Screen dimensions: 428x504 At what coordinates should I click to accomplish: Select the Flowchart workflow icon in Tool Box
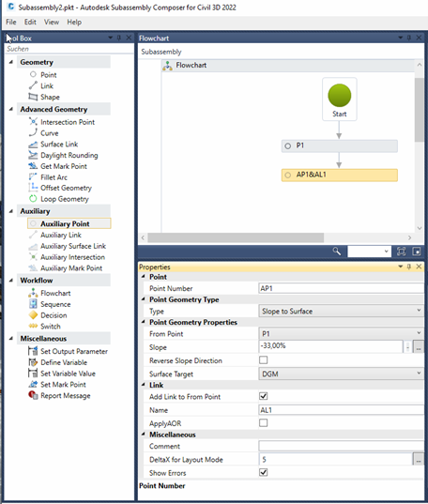tap(33, 293)
